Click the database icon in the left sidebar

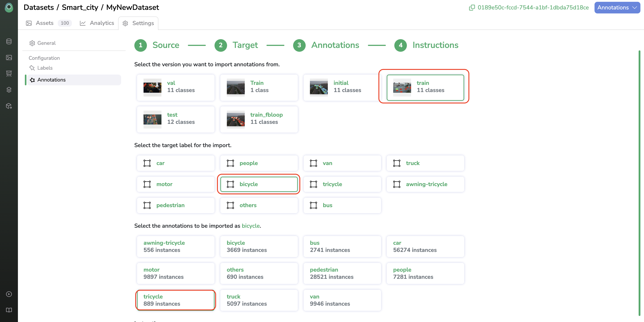9,41
